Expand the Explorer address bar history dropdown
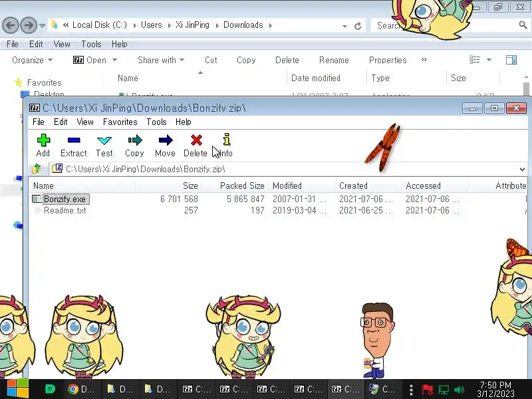The image size is (532, 399). coord(344,26)
